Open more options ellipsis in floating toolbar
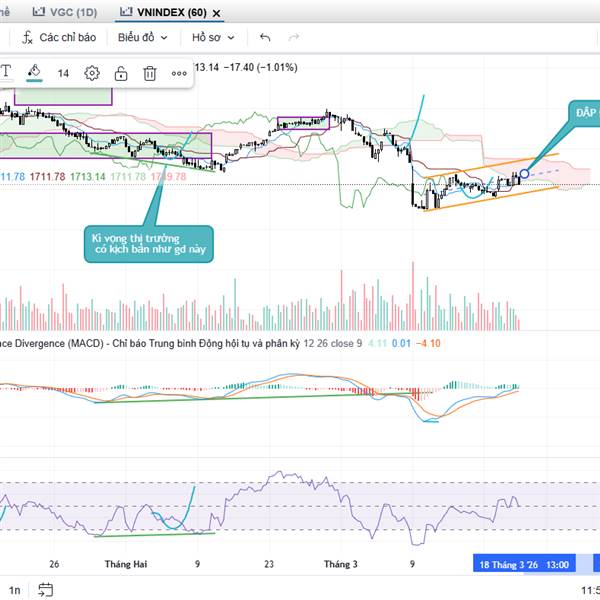 coord(179,73)
